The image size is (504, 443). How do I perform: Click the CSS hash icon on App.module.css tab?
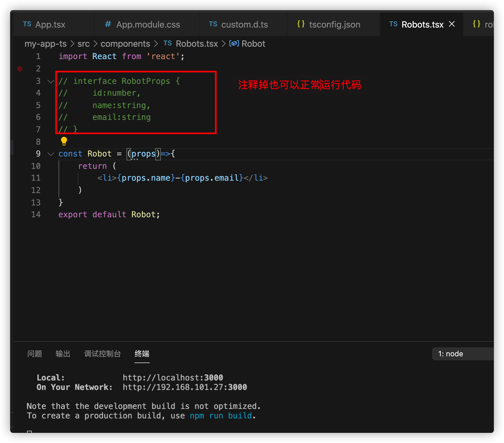(x=108, y=24)
